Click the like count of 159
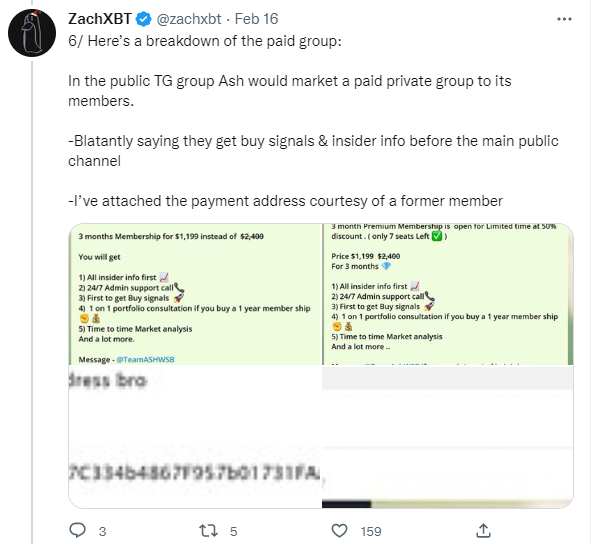This screenshot has height=544, width=604. pyautogui.click(x=372, y=531)
